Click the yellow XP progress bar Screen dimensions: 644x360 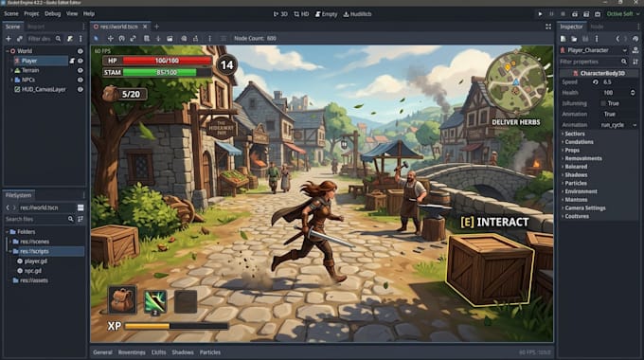click(176, 326)
